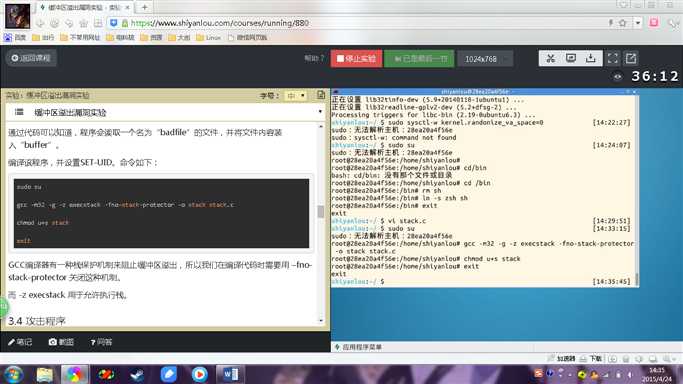The height and width of the screenshot is (384, 683).
Task: Click the accelerator button in the browser status bar
Action: (561, 359)
